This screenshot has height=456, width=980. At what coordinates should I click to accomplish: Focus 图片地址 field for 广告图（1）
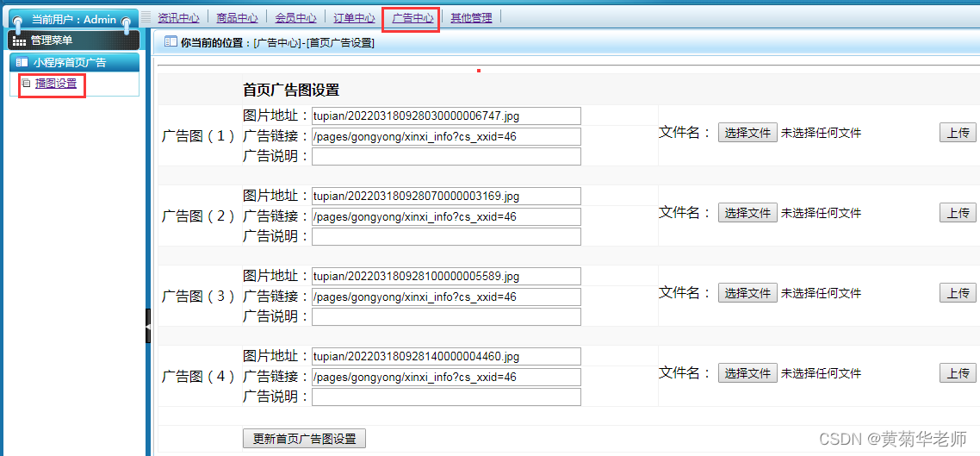point(446,116)
